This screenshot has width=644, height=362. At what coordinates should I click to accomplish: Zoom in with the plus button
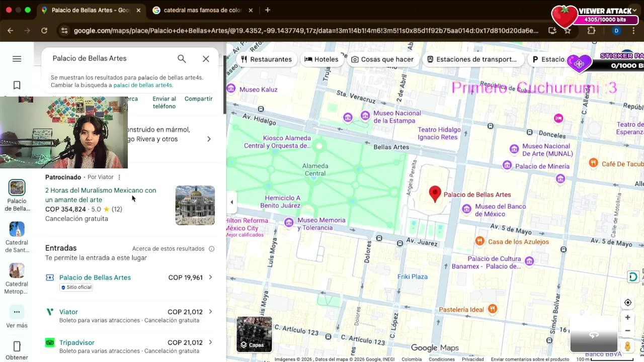click(x=627, y=317)
